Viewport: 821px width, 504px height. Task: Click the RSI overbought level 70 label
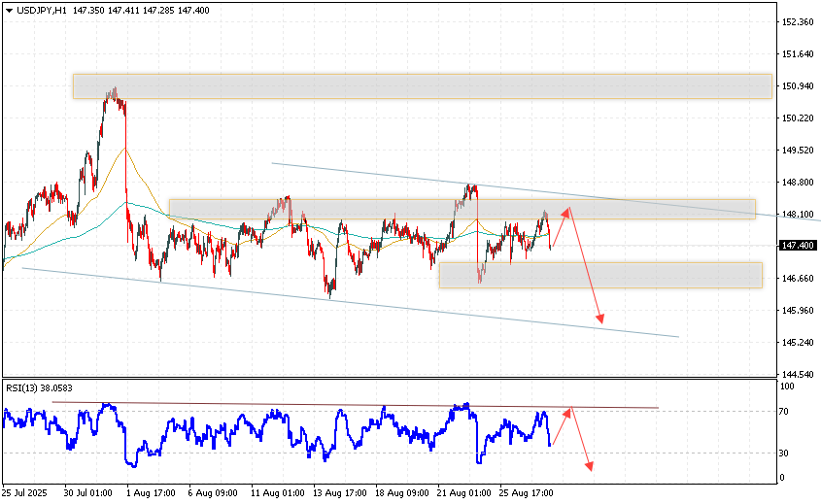point(784,412)
